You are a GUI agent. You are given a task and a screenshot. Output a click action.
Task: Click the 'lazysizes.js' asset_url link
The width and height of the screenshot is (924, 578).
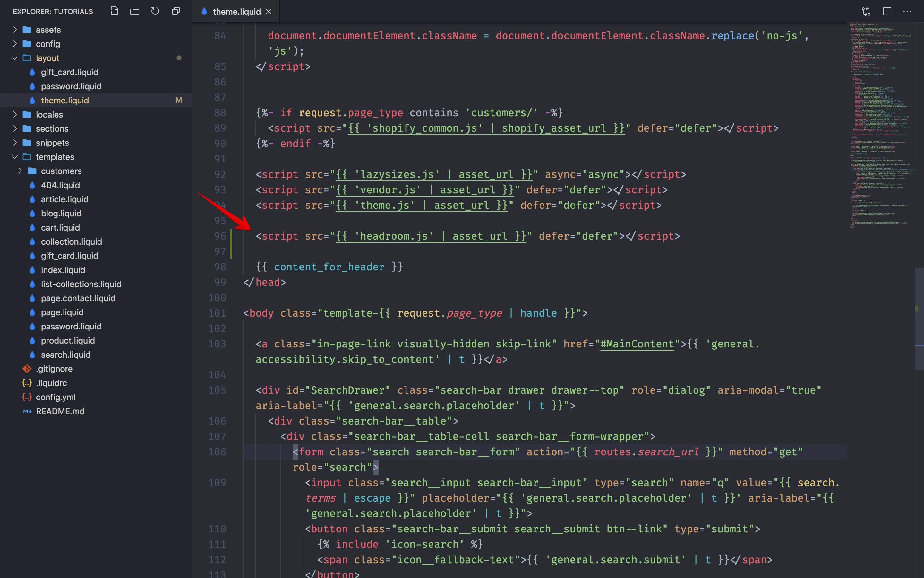point(434,175)
